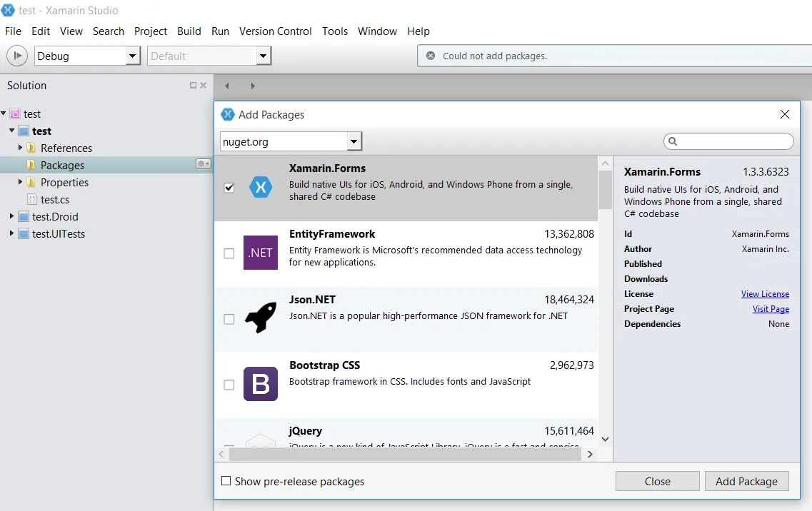Image resolution: width=812 pixels, height=511 pixels.
Task: Open the Search menu
Action: pyautogui.click(x=109, y=31)
